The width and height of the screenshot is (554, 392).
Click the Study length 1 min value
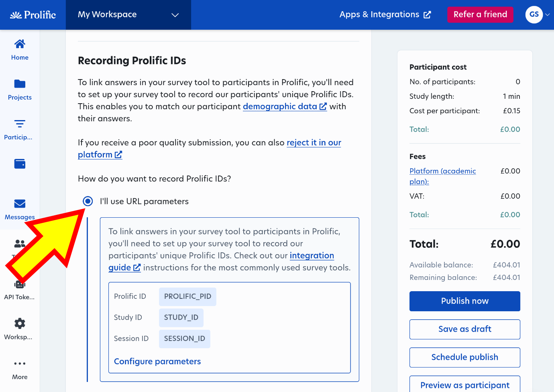[x=511, y=96]
